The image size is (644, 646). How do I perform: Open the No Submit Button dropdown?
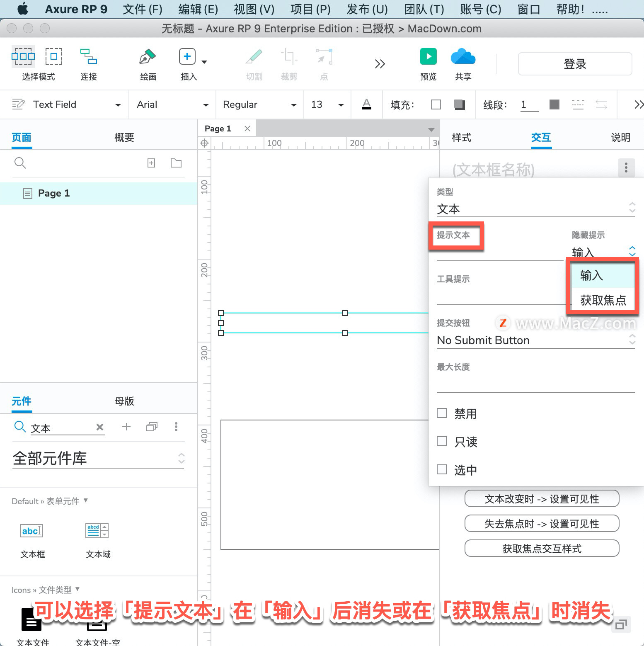(536, 340)
